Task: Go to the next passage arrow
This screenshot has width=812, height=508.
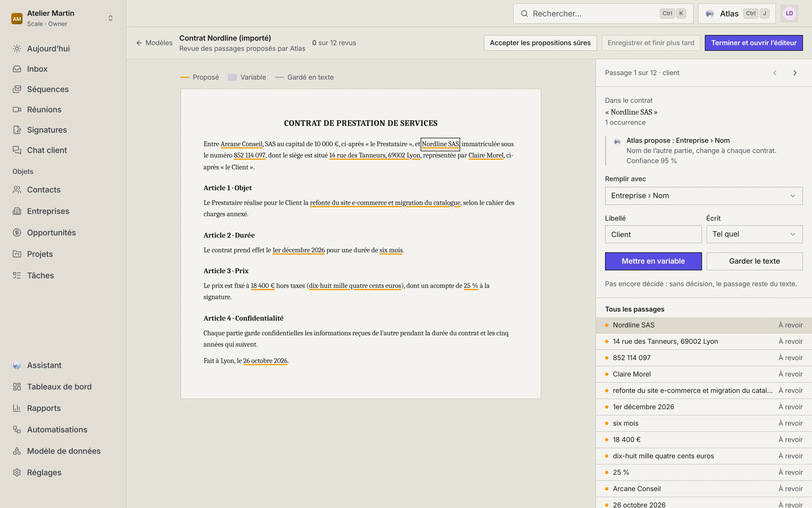Action: [795, 73]
